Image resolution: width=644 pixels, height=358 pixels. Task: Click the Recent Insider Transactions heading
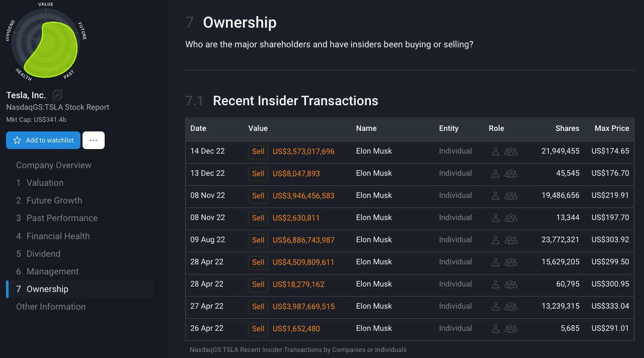[295, 101]
